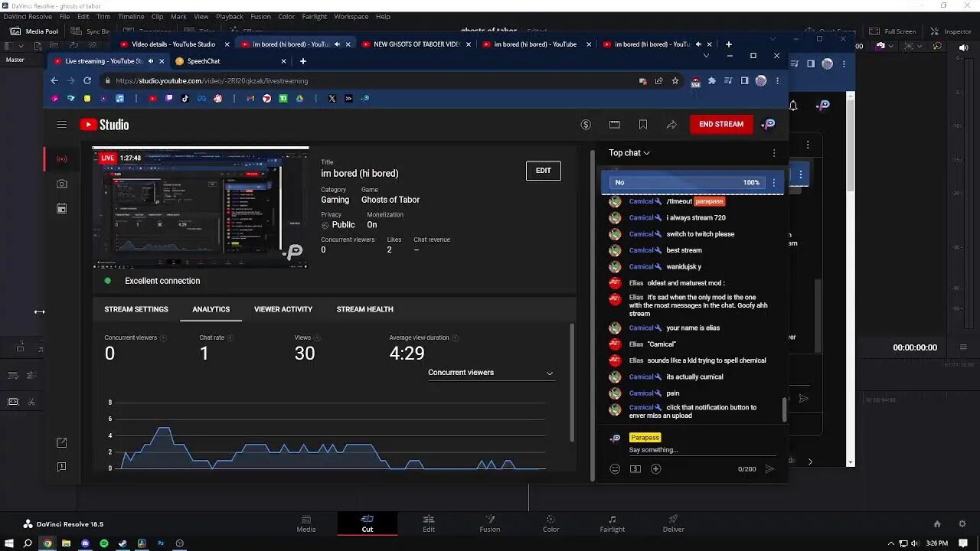Click the END STREAM button
Image resolution: width=980 pixels, height=551 pixels.
coord(721,124)
